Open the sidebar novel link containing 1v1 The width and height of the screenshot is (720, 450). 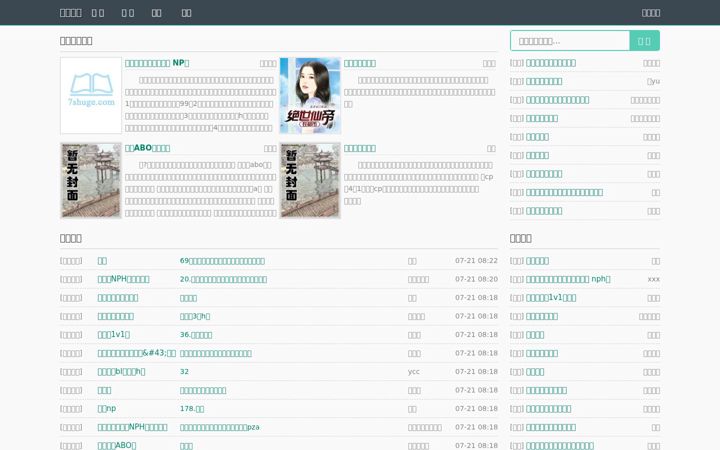click(x=551, y=298)
